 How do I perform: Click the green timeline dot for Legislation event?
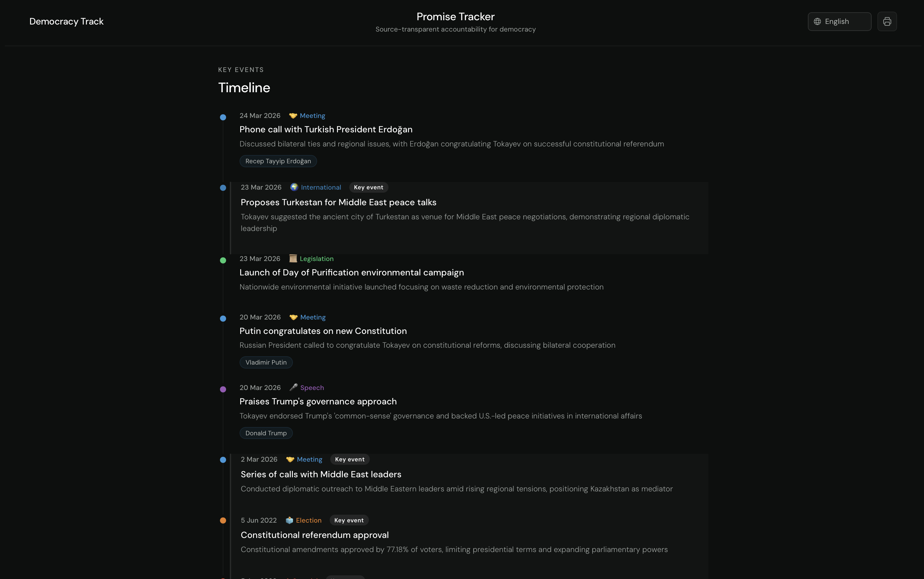click(x=223, y=260)
